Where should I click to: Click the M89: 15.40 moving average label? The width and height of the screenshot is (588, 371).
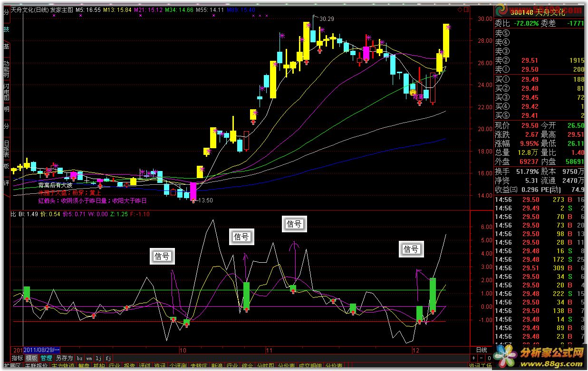click(x=241, y=9)
